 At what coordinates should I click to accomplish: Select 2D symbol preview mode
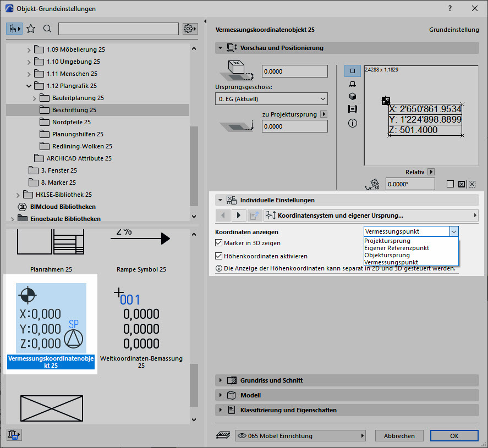coord(352,71)
